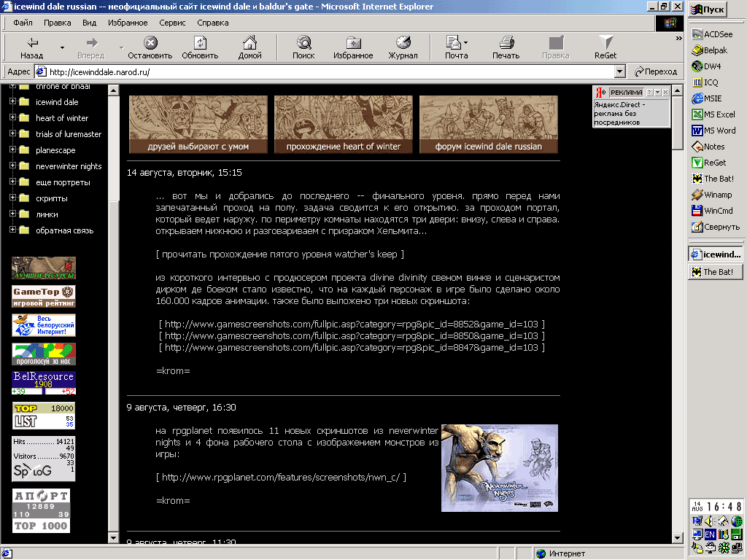The height and width of the screenshot is (560, 747).
Task: Open the Избранное menu in the menu bar
Action: [128, 23]
